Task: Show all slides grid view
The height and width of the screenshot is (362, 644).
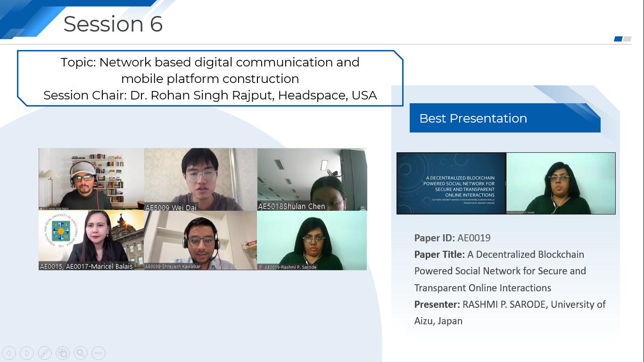Action: coord(63,353)
